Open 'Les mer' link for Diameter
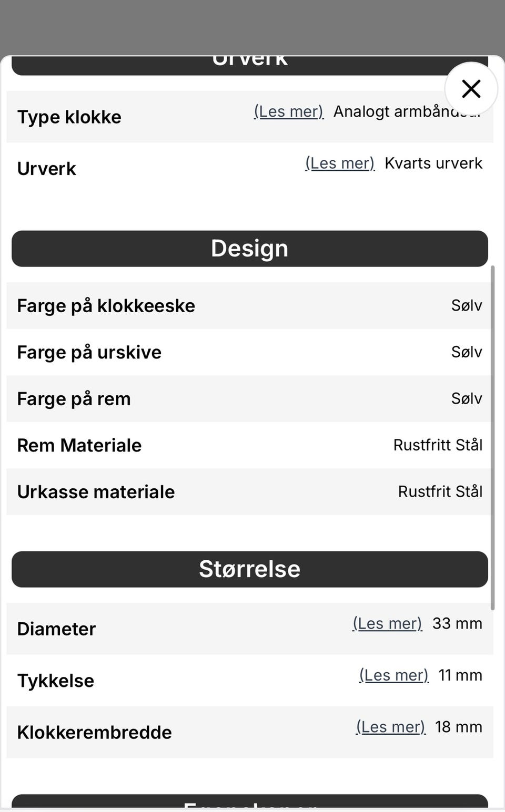 point(387,623)
